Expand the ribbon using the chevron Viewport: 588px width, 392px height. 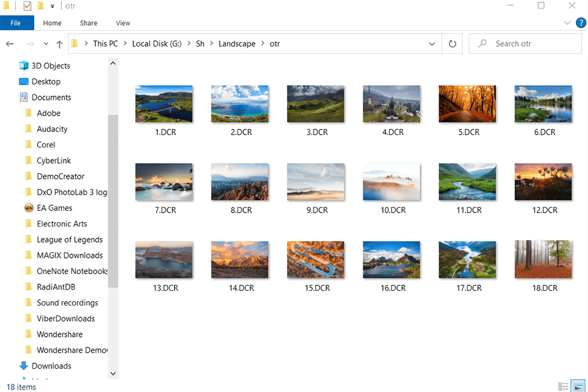point(567,23)
